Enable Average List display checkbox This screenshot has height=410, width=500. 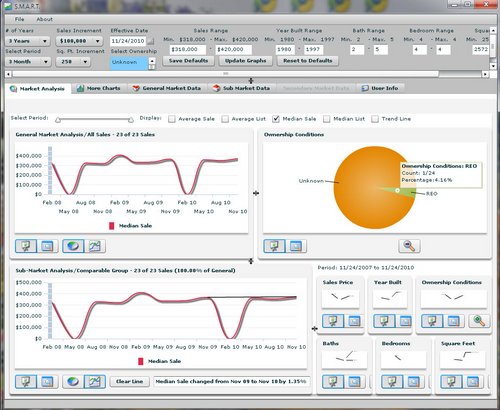click(225, 119)
